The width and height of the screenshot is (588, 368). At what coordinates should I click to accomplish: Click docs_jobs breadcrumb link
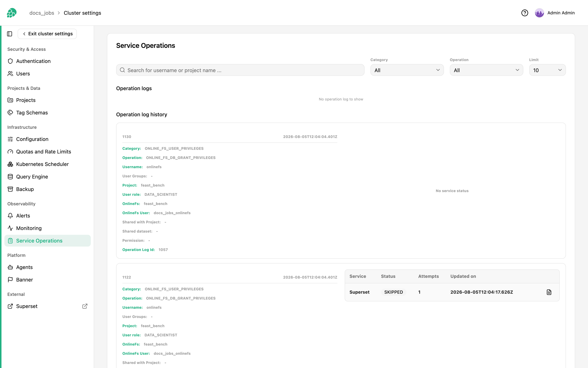tap(42, 13)
